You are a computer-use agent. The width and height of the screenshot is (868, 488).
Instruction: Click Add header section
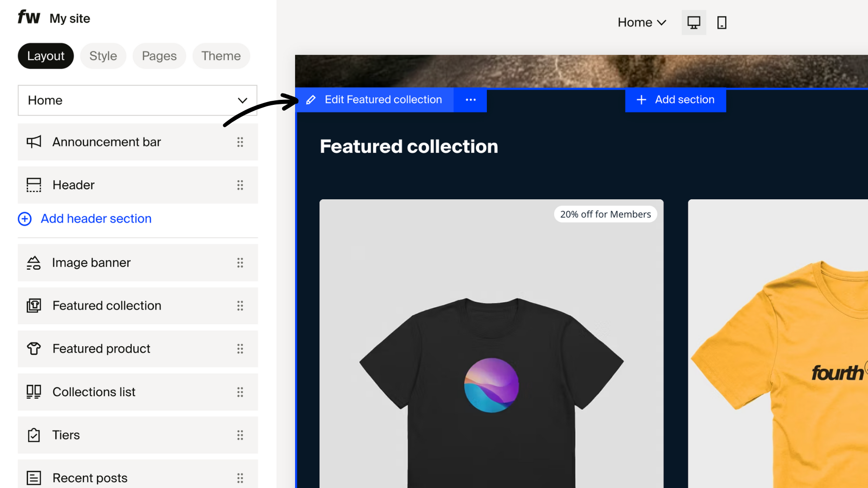pos(95,218)
